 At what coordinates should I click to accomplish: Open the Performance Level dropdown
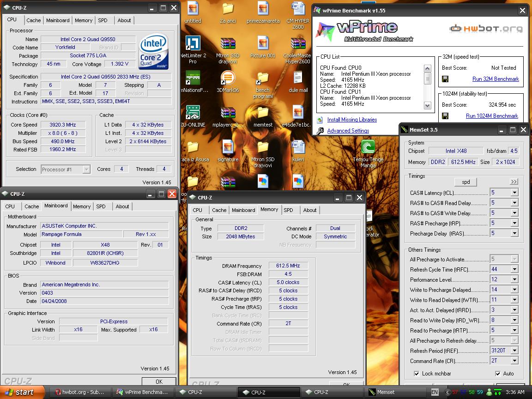514,279
